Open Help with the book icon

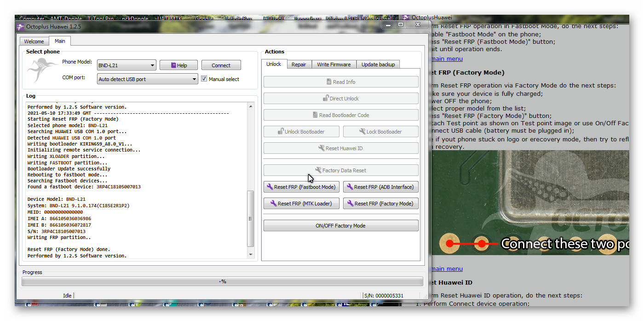point(178,65)
